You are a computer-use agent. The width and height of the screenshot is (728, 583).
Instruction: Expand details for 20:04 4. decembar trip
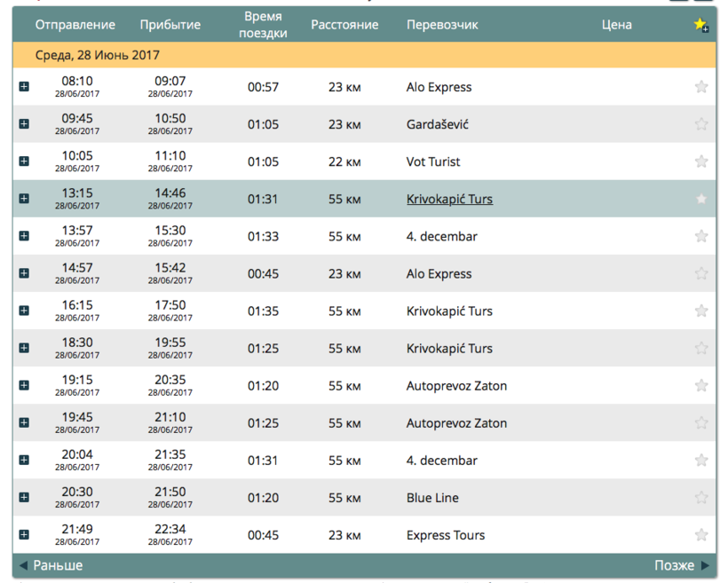tap(24, 461)
